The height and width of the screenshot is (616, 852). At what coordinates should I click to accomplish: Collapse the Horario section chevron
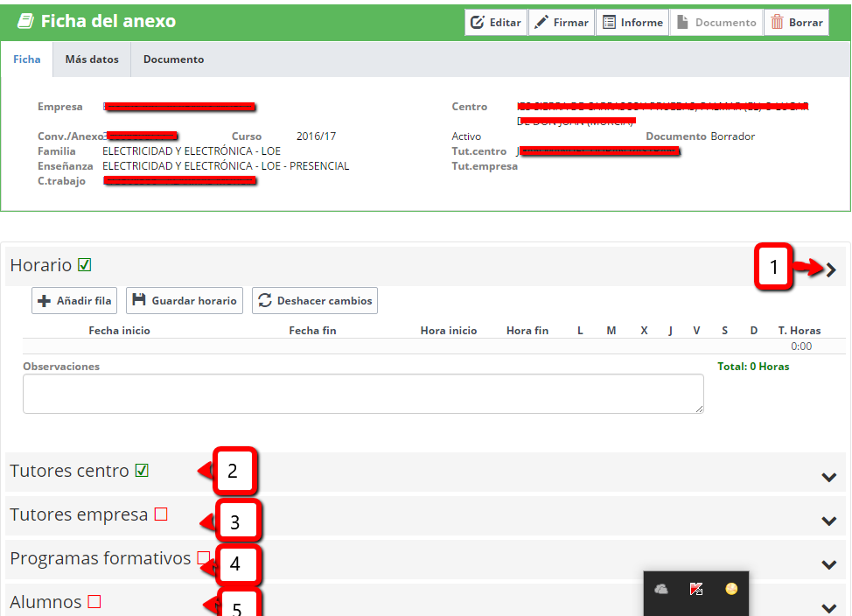pyautogui.click(x=831, y=269)
